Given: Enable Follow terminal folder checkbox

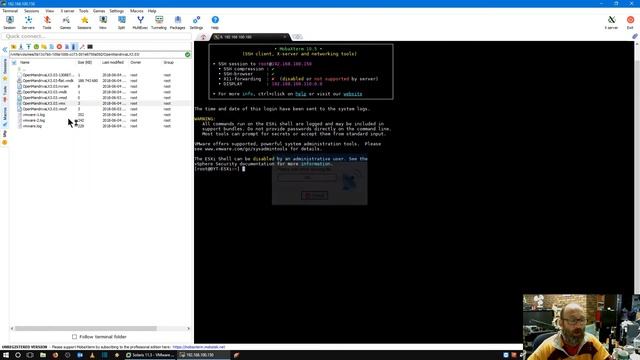Looking at the screenshot, I should pos(74,337).
